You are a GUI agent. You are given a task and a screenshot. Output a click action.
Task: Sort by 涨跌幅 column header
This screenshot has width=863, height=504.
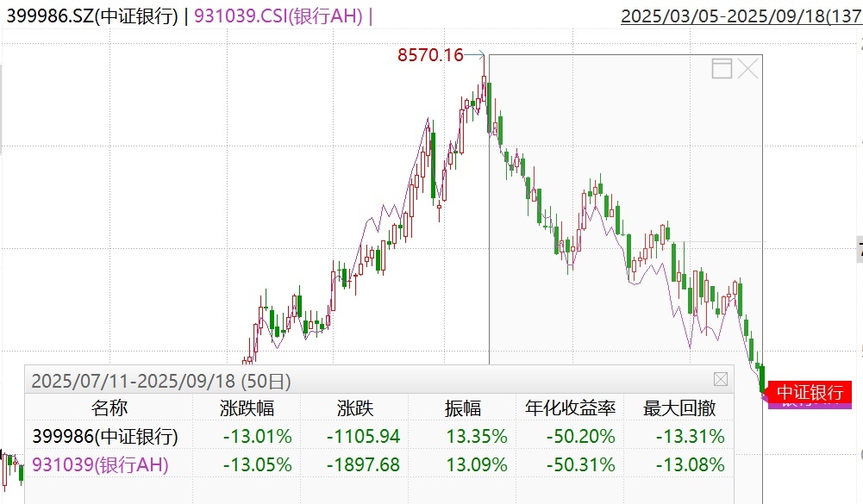[246, 408]
